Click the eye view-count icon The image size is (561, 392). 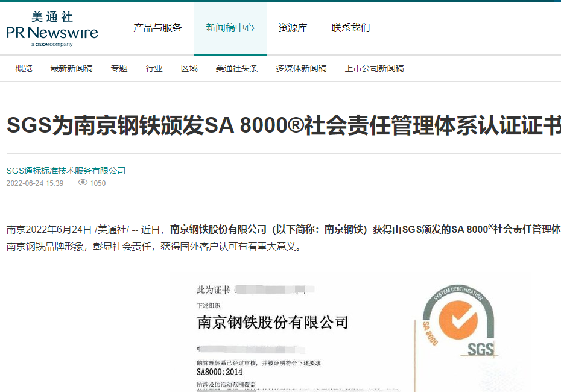click(x=83, y=183)
